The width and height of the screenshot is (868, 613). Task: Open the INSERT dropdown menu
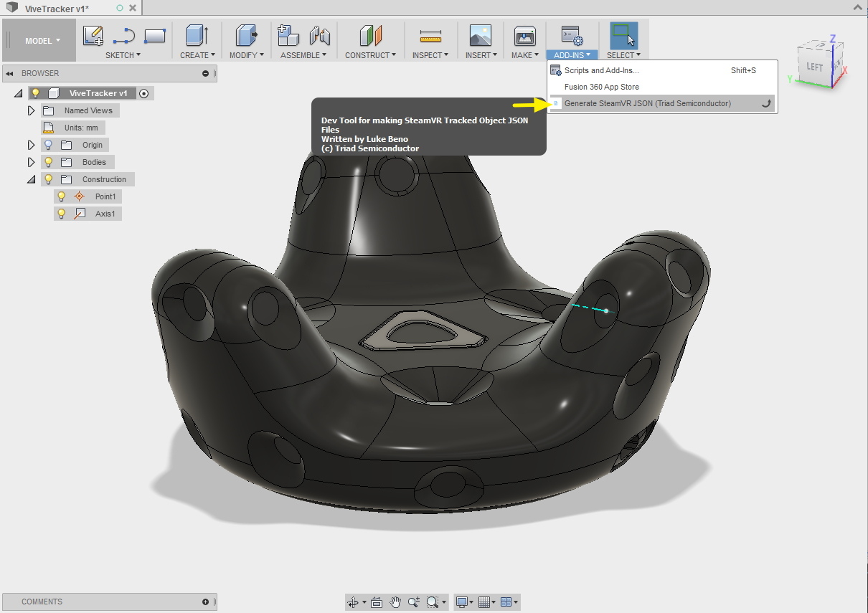pyautogui.click(x=481, y=55)
